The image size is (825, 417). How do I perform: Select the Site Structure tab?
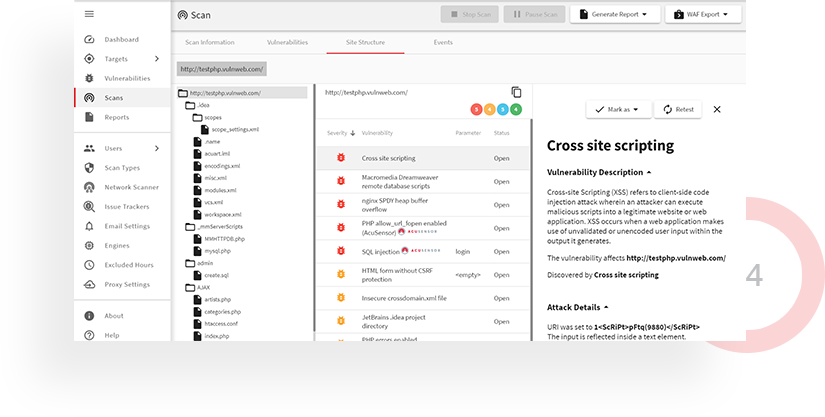[365, 42]
